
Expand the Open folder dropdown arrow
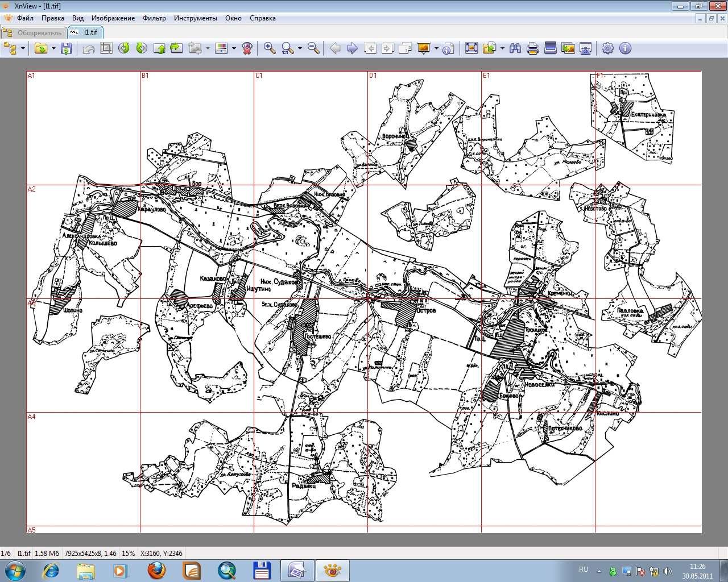coord(53,48)
